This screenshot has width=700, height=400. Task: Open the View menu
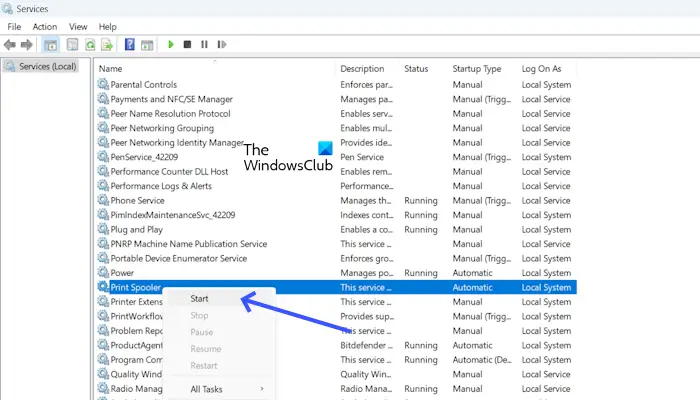click(78, 26)
